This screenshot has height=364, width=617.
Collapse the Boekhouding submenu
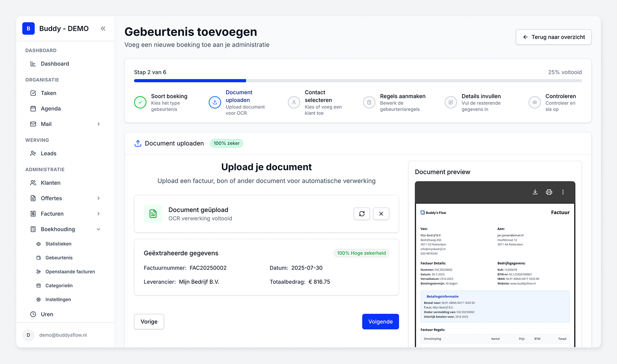click(99, 229)
